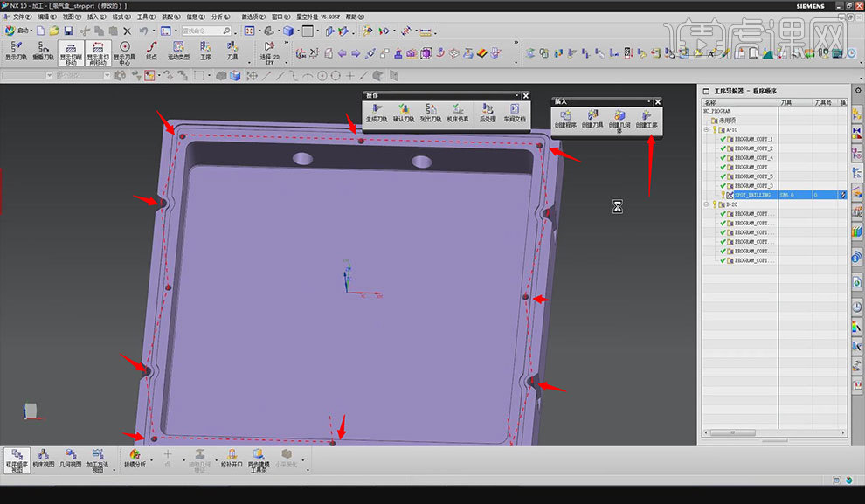Screen dimensions: 865x504
Task: Click the 拔模分析 (draft analysis) icon
Action: click(x=135, y=459)
